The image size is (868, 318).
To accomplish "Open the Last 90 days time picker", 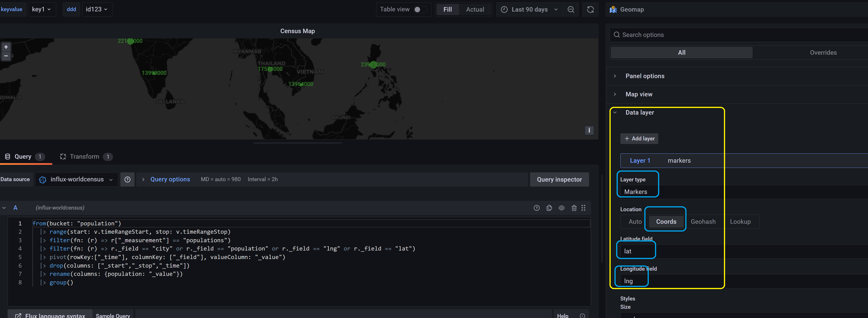I will click(529, 9).
